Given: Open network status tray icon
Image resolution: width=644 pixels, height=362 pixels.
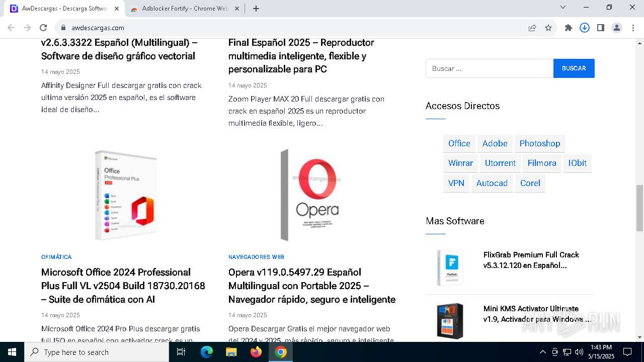Looking at the screenshot, I should click(567, 352).
